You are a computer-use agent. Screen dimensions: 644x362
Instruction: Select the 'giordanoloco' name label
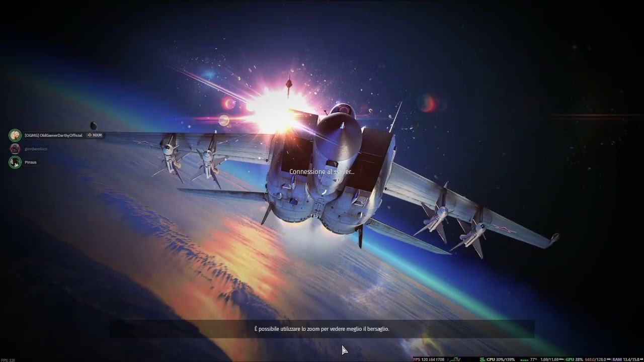click(x=36, y=149)
